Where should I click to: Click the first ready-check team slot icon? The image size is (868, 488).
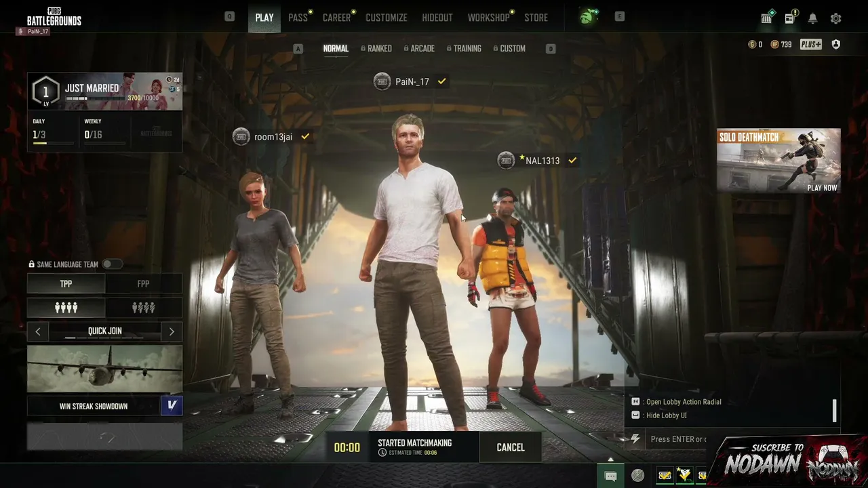[x=665, y=476]
